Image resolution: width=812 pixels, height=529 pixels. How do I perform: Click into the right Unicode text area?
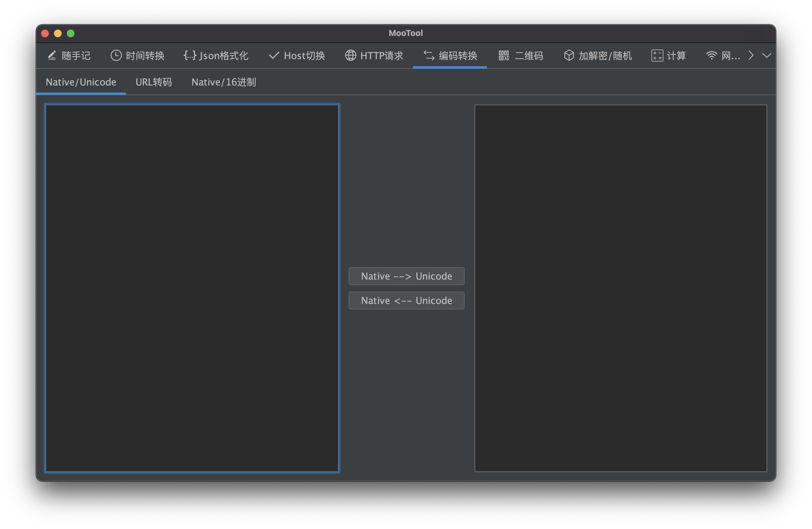(x=620, y=288)
